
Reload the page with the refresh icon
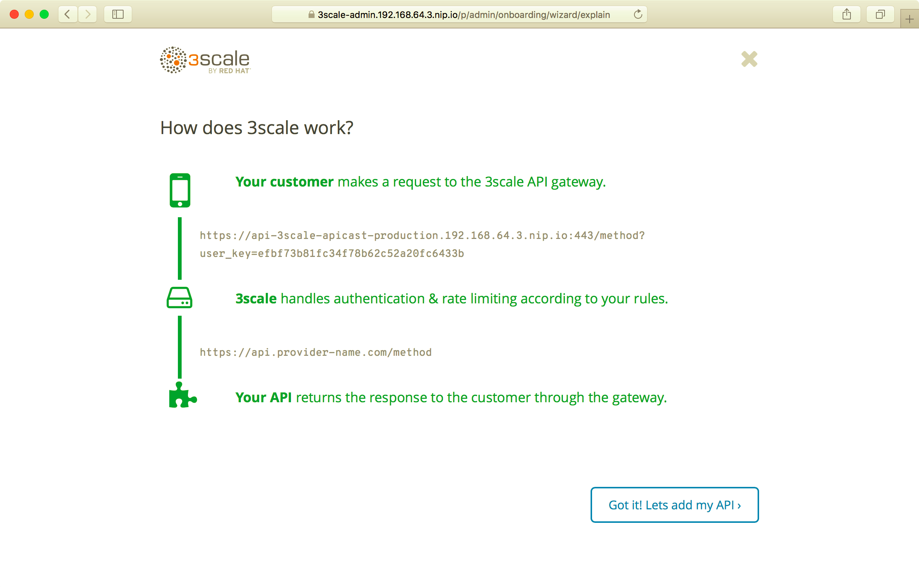(x=638, y=15)
